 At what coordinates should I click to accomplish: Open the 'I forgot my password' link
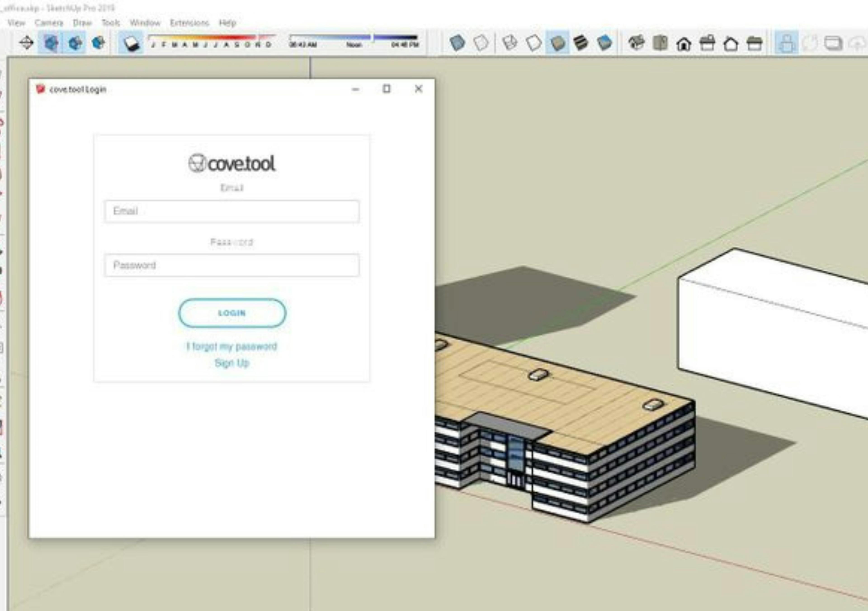point(232,346)
